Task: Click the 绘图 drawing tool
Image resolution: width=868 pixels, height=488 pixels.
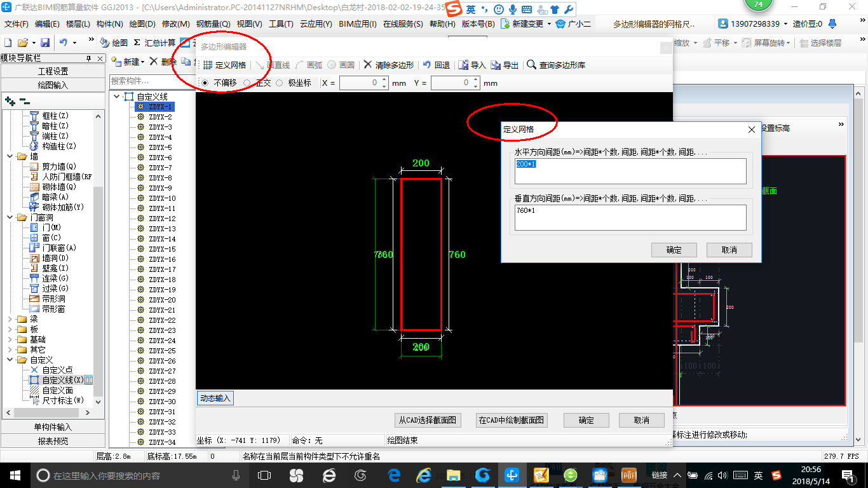Action: 114,43
